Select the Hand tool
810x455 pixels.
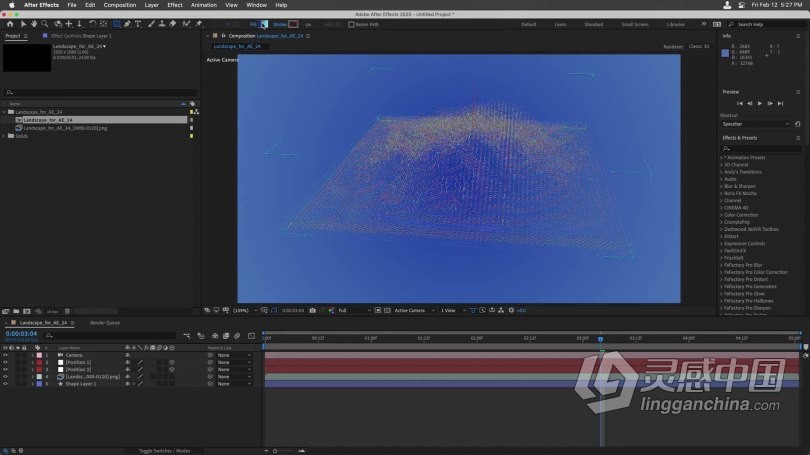click(x=34, y=24)
